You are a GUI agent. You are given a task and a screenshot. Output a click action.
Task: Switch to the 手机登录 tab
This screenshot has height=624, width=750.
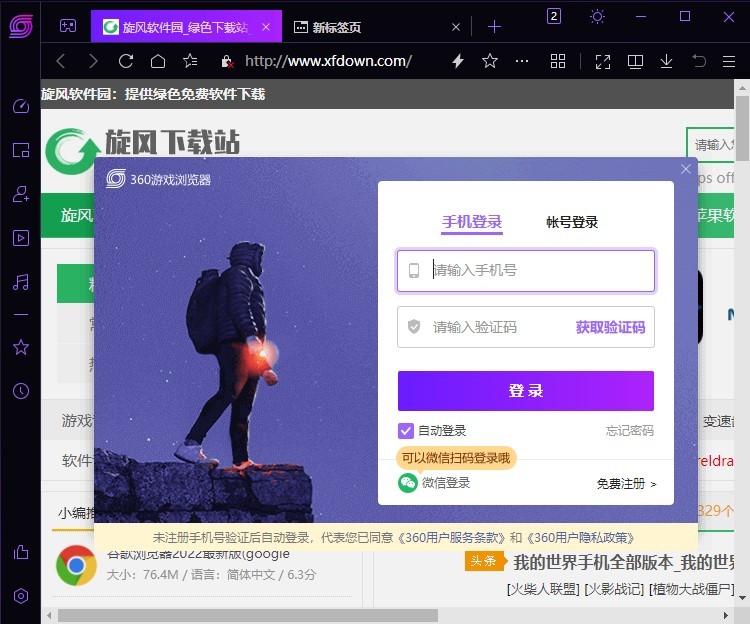coord(472,222)
